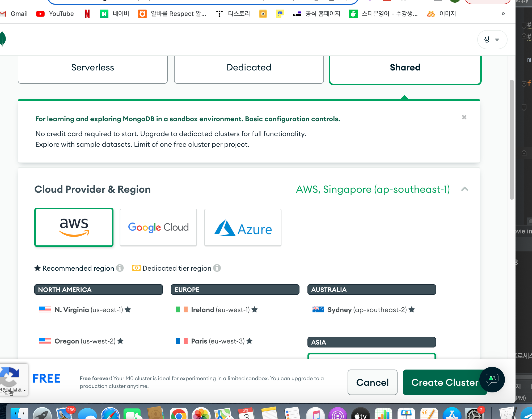The height and width of the screenshot is (419, 532).
Task: Click the EUROPE region header
Action: point(235,290)
